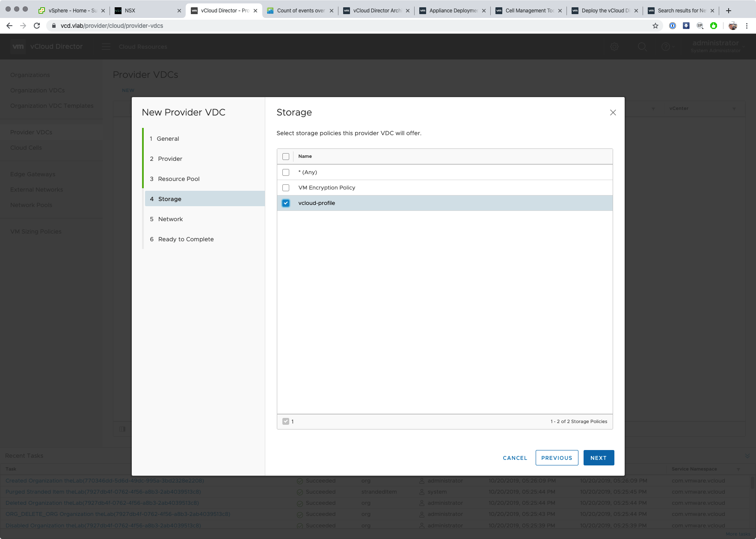The width and height of the screenshot is (756, 539).
Task: Click the green extension icon in toolbar
Action: pyautogui.click(x=713, y=26)
